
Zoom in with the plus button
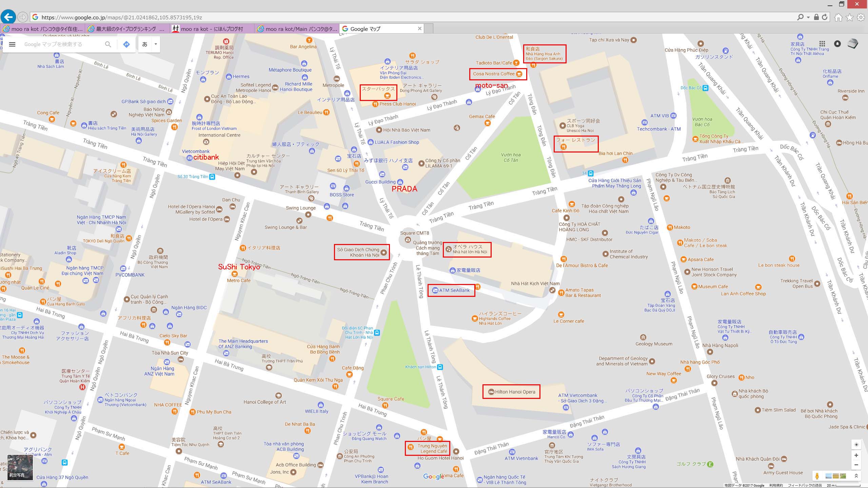point(856,455)
